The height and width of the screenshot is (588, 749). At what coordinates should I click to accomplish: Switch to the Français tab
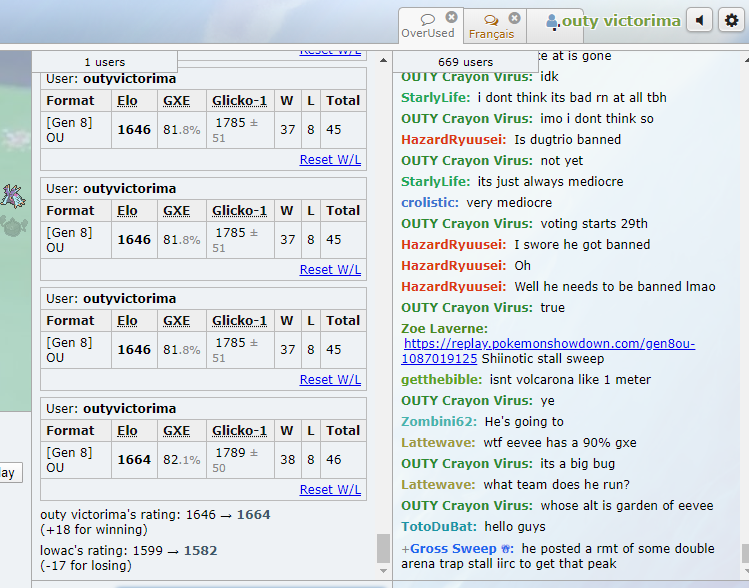point(490,27)
